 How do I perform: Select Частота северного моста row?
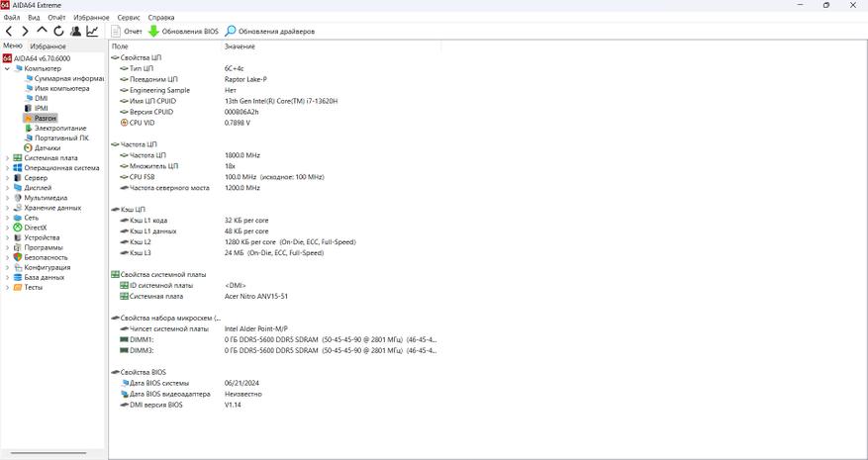pos(275,188)
